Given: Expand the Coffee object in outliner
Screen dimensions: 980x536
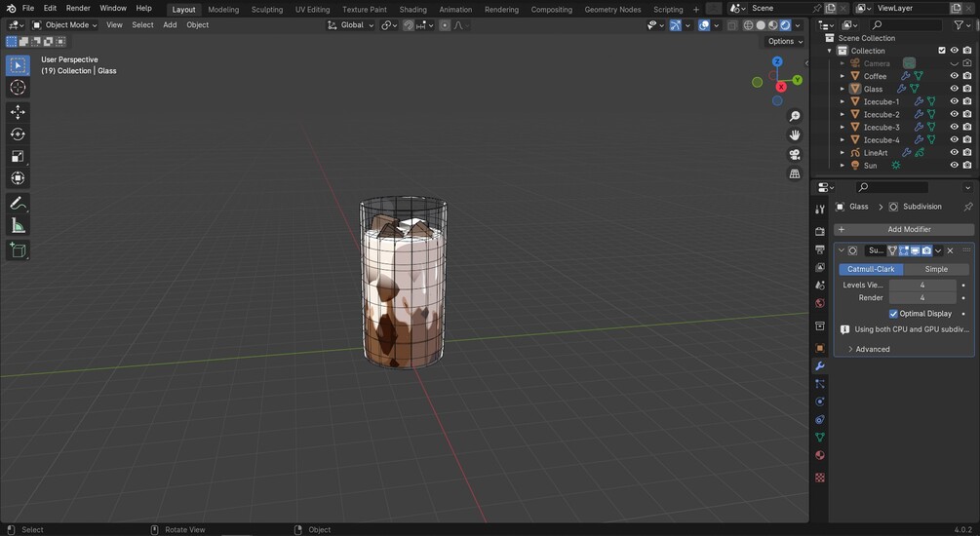Looking at the screenshot, I should click(x=842, y=76).
